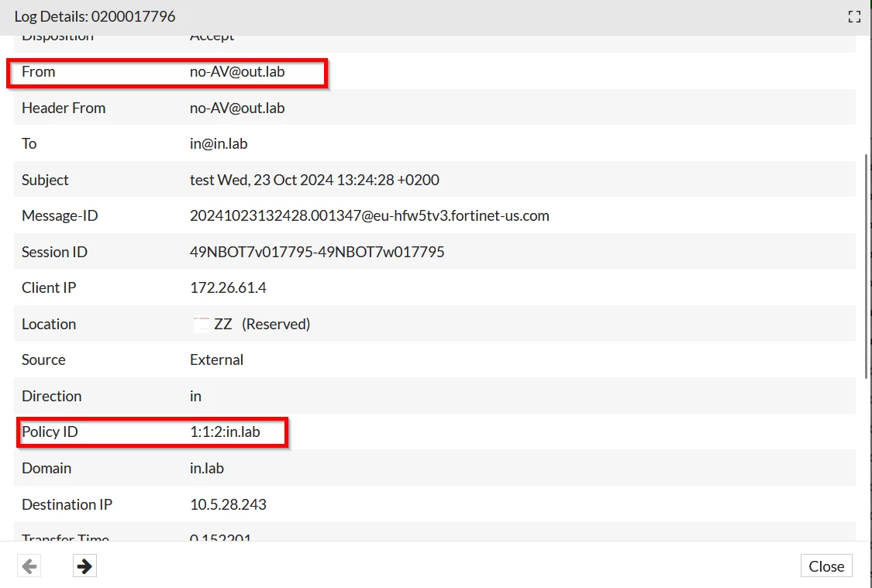This screenshot has height=588, width=872.
Task: Click the To field label
Action: coord(29,144)
